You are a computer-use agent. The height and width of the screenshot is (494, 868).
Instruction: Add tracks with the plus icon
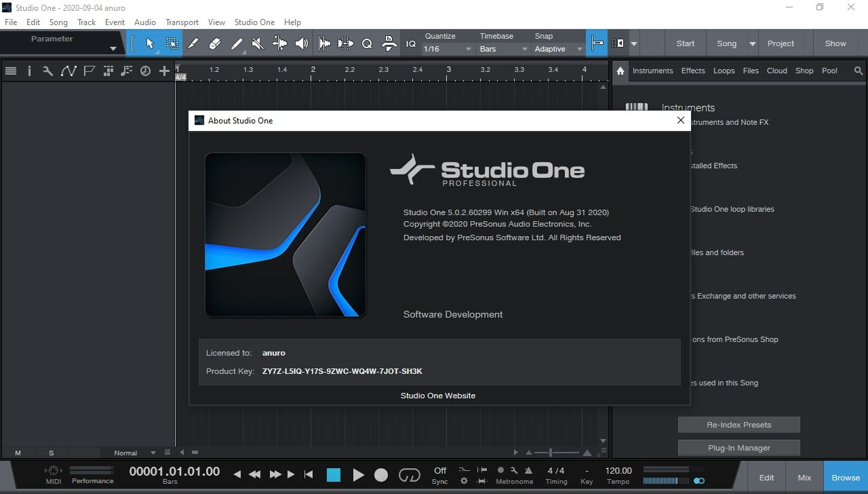click(x=164, y=71)
